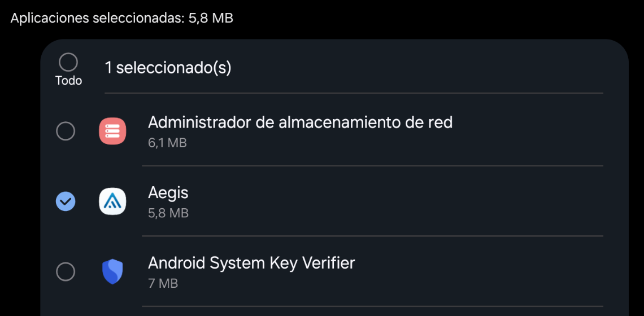Tap the Android System Key Verifier name
Viewport: 644px width, 316px height.
pos(251,262)
